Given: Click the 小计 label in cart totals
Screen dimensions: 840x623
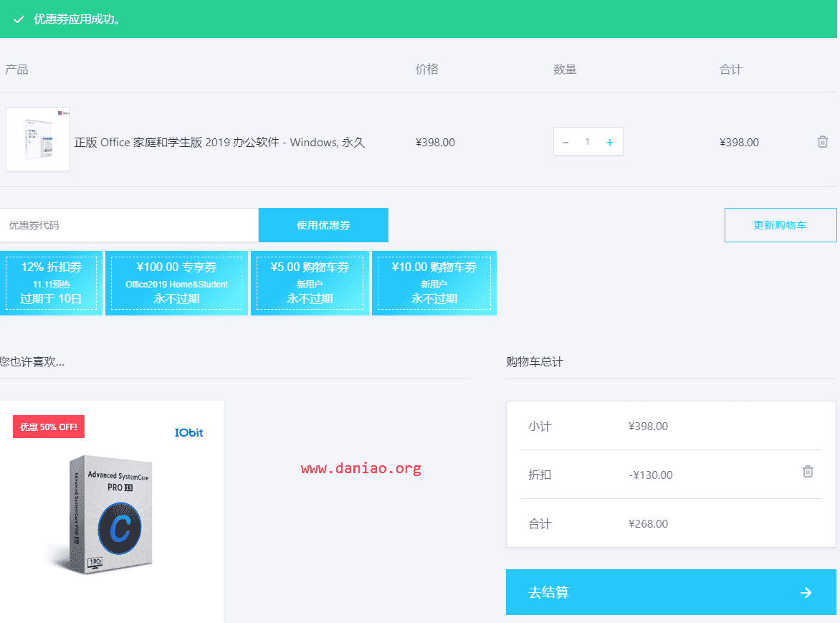Looking at the screenshot, I should coord(540,427).
